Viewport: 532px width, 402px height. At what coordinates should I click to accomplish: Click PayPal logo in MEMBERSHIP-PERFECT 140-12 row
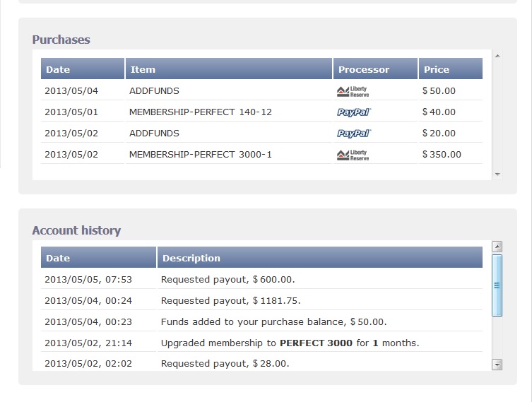353,112
